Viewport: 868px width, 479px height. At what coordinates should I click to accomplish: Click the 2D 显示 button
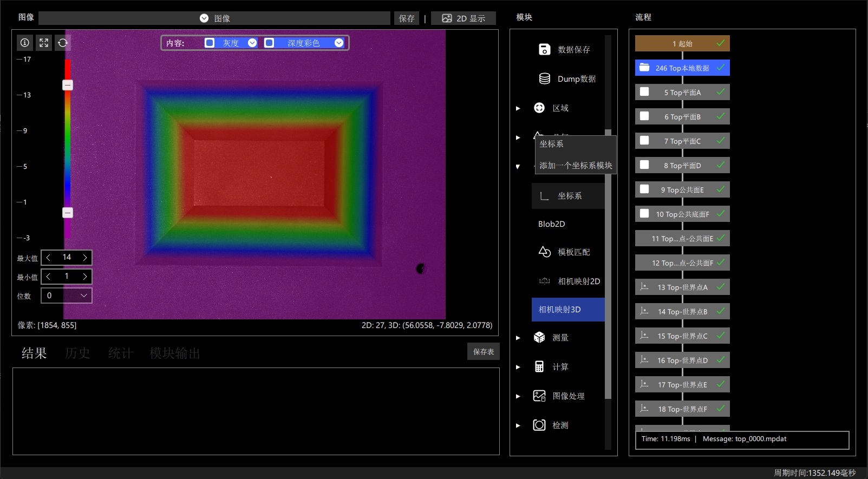pyautogui.click(x=464, y=18)
